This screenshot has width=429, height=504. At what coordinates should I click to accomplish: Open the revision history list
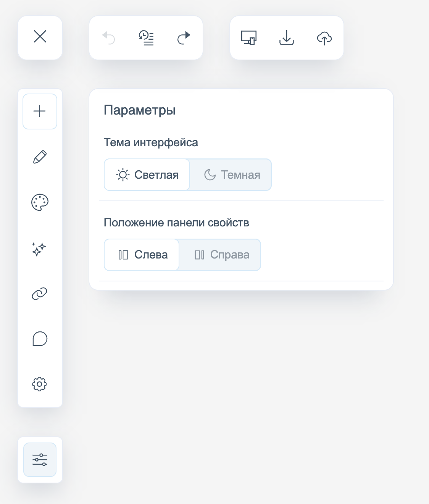click(146, 38)
